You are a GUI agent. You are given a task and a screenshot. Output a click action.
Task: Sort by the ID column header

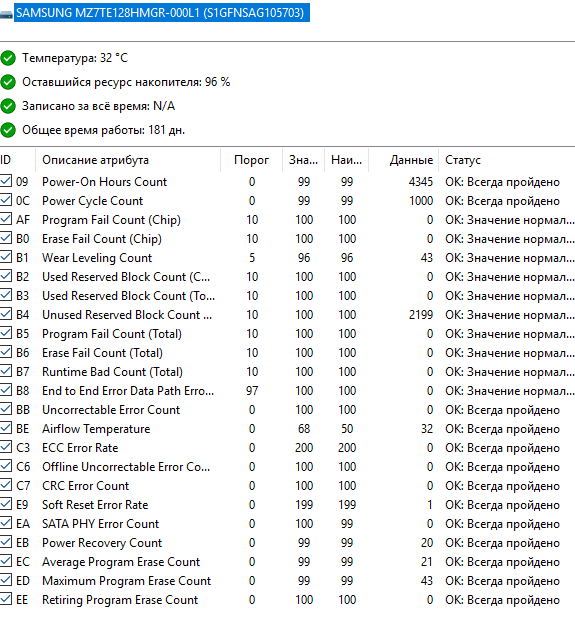17,160
